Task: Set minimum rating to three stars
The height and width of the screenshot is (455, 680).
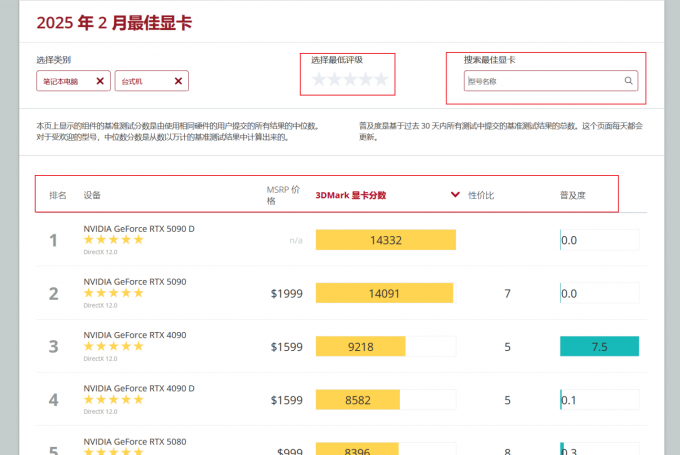Action: coord(350,79)
